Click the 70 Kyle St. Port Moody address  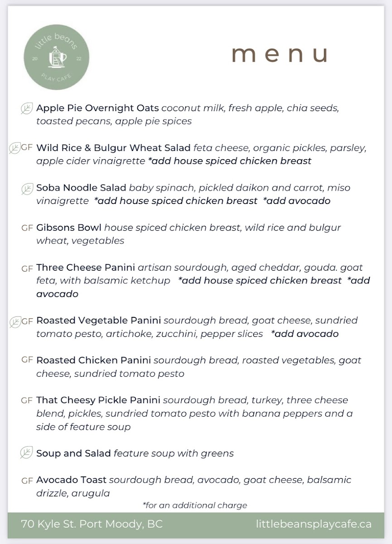(x=92, y=524)
